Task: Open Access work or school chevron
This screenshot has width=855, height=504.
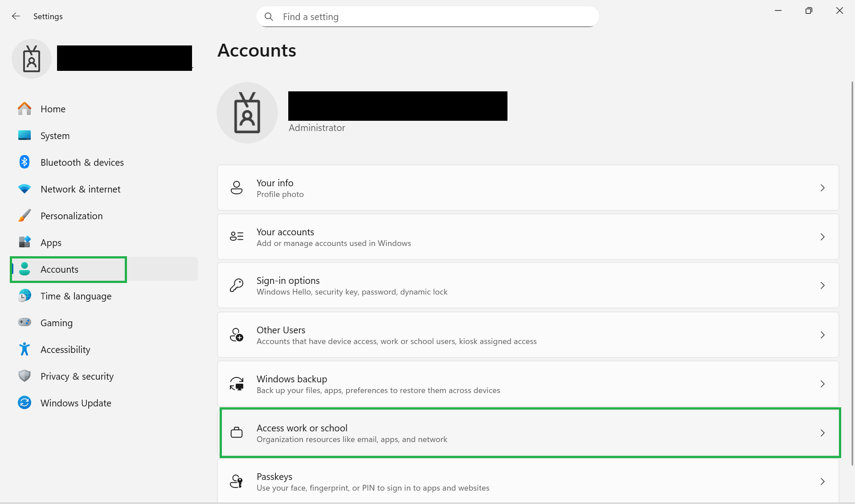Action: (822, 433)
